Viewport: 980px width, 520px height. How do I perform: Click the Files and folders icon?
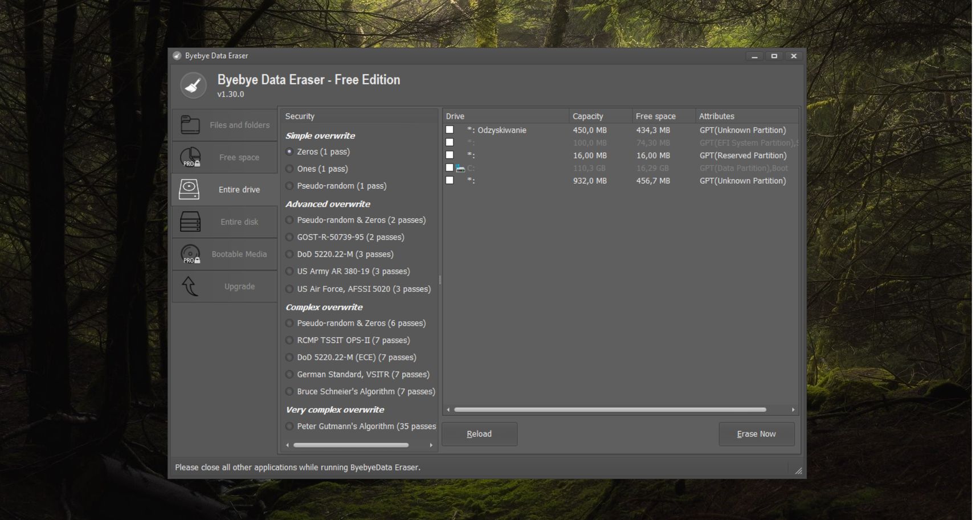pos(190,125)
